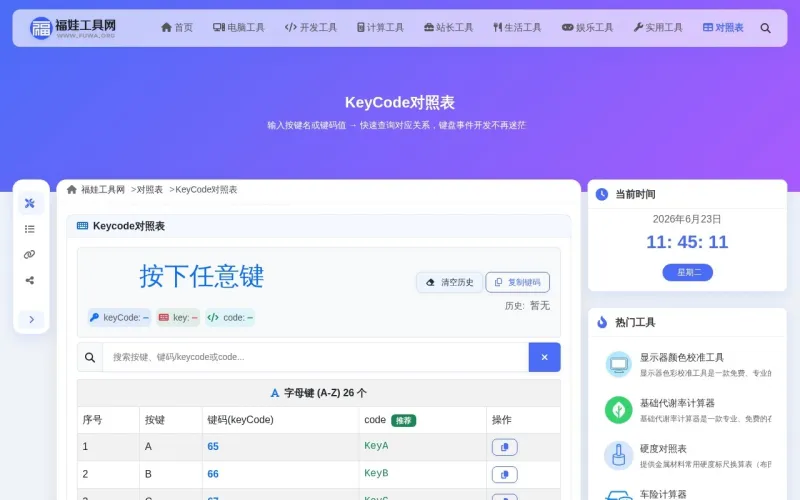Open 对照表 menu

[723, 28]
